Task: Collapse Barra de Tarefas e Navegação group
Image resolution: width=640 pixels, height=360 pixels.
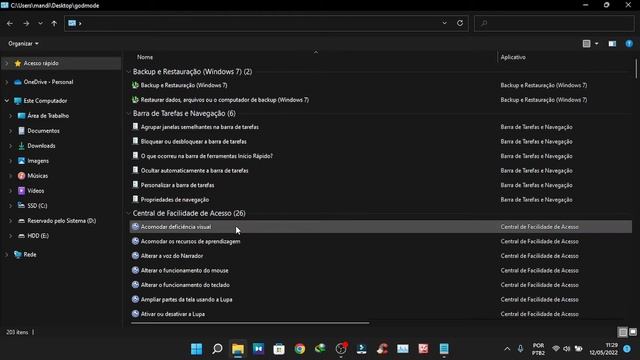Action: 129,113
